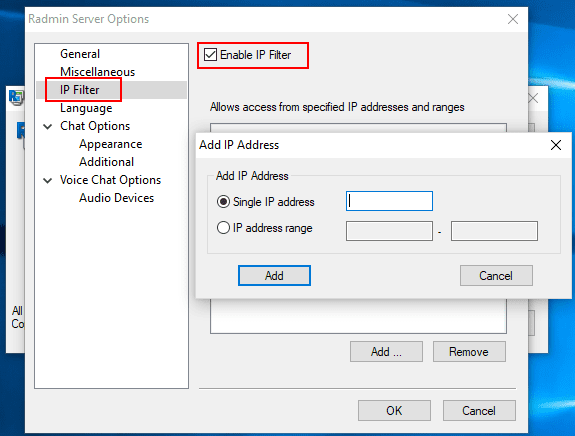
Task: Select IP Filter in the options tree
Action: (80, 90)
